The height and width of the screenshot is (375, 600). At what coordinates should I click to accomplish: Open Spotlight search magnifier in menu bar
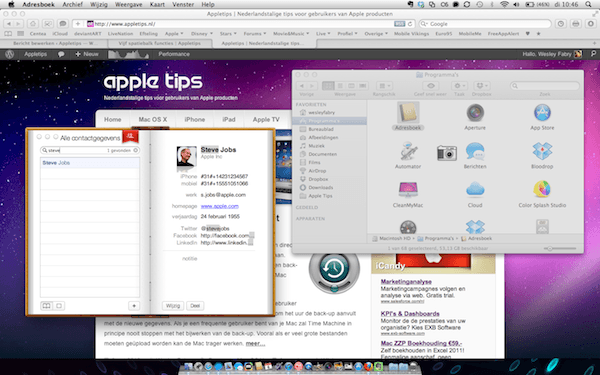point(588,5)
